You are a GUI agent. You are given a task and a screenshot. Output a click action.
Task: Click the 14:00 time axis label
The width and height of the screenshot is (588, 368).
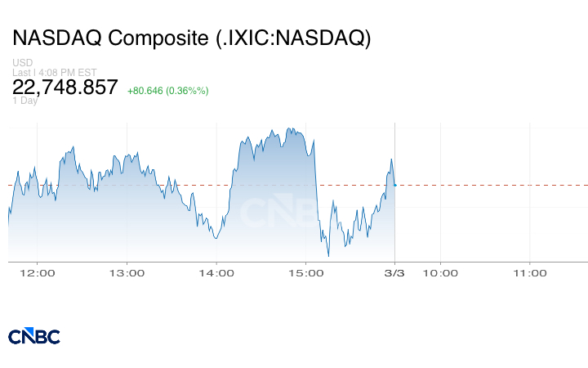click(x=216, y=273)
